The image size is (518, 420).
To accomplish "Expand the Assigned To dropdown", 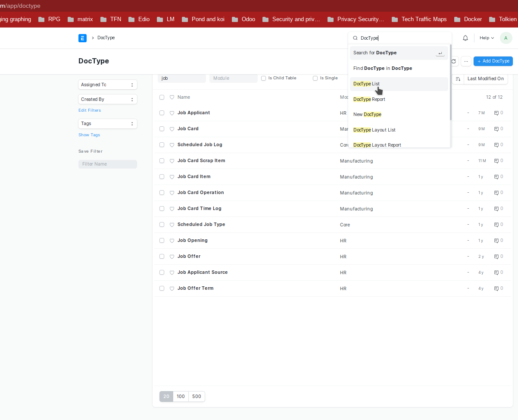I will click(108, 85).
